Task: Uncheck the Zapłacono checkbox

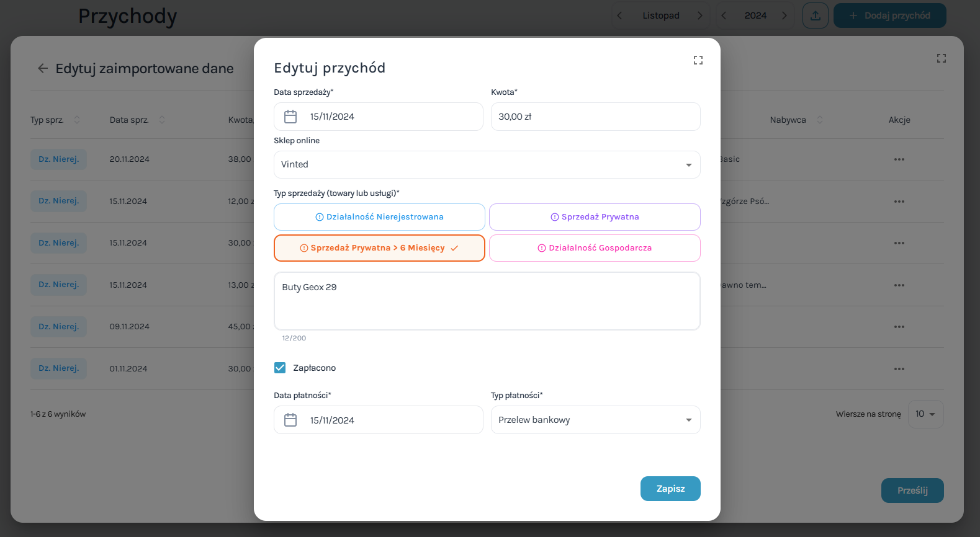Action: [280, 368]
